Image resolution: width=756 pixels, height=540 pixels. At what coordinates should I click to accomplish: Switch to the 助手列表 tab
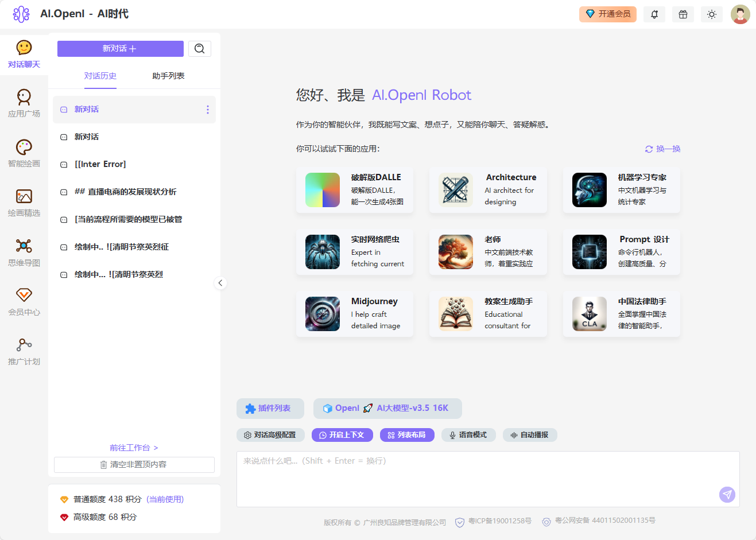click(168, 76)
